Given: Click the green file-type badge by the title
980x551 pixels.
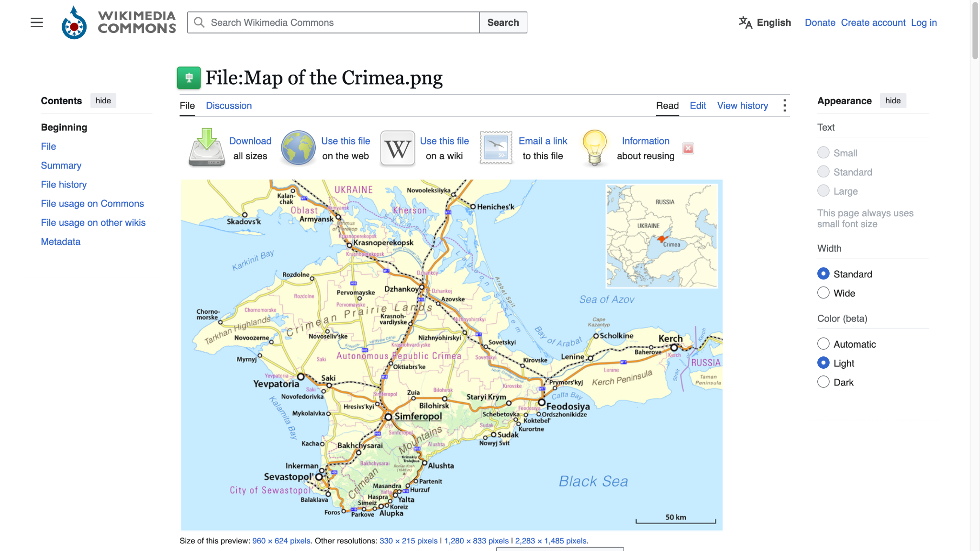Looking at the screenshot, I should pos(189,78).
